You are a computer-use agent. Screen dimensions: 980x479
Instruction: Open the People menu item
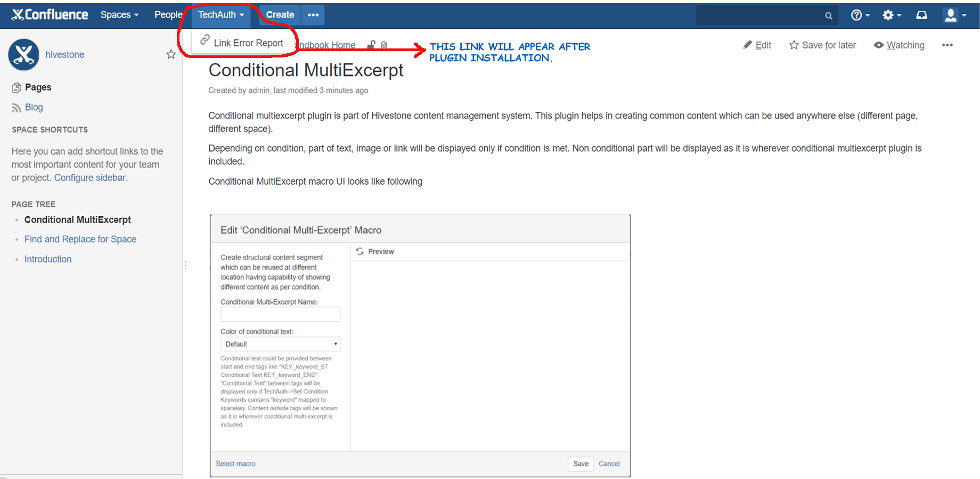168,15
